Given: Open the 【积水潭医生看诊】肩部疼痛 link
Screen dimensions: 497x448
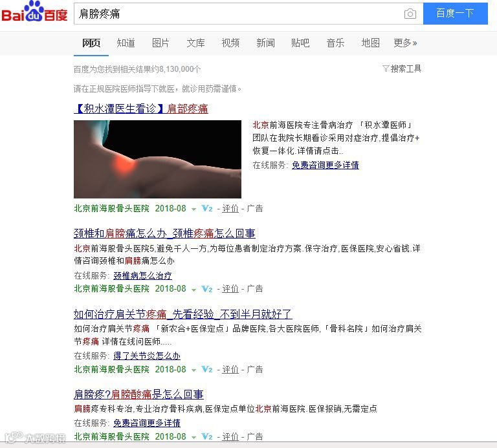Looking at the screenshot, I should [141, 109].
